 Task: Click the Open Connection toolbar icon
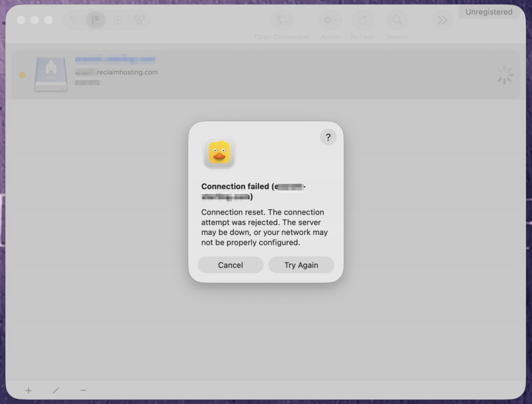[x=282, y=20]
